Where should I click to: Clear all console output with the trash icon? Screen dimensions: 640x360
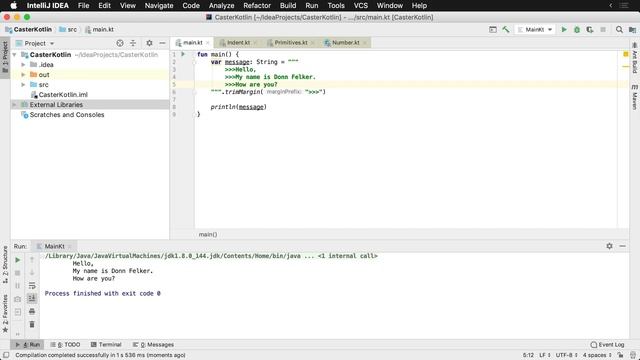[32, 324]
